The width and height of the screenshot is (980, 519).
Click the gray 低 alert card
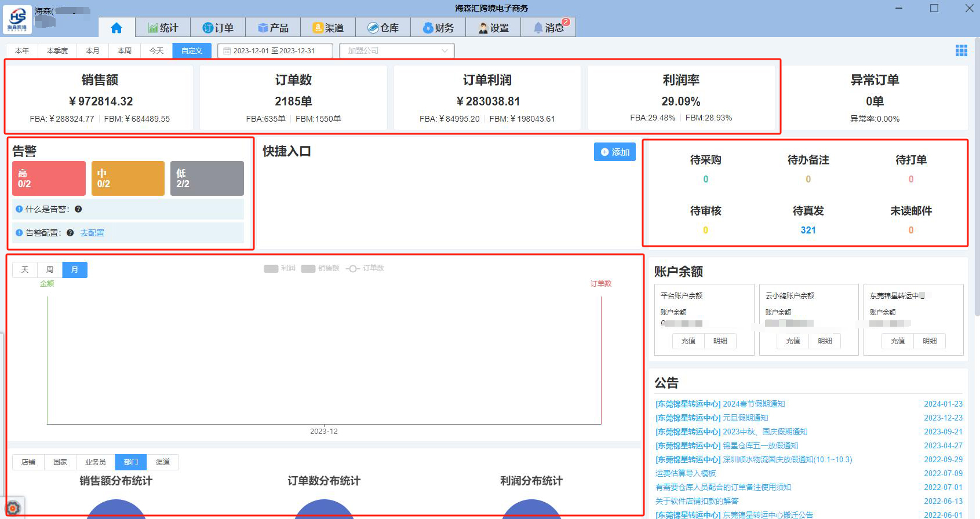point(207,178)
